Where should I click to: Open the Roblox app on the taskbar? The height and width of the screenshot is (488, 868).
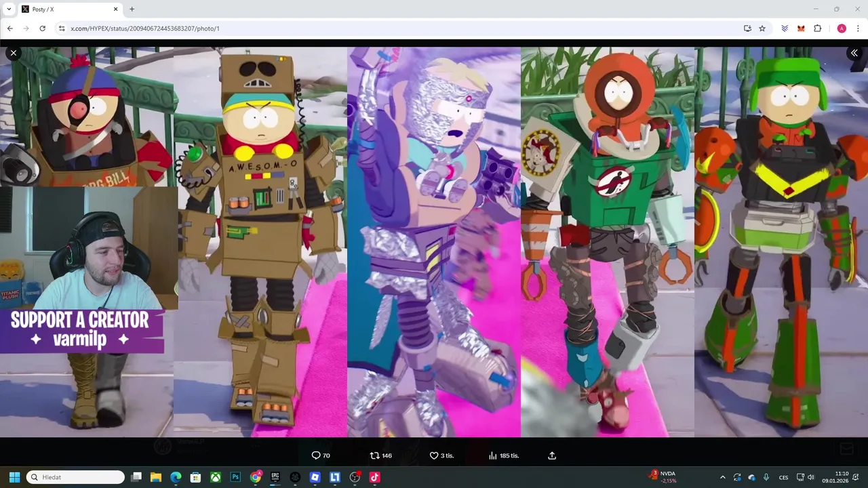click(x=315, y=477)
